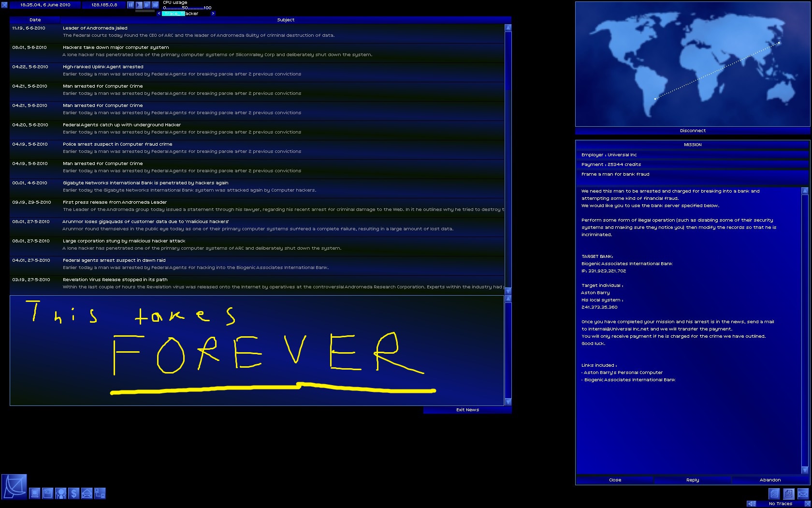The image size is (812, 508).
Task: Open the agent status person icon
Action: 60,493
